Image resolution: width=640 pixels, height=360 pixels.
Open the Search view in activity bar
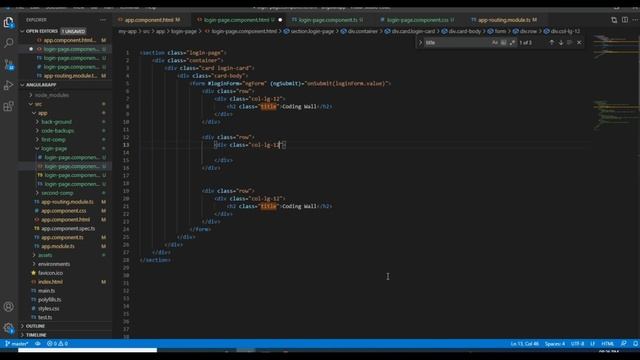coord(9,43)
